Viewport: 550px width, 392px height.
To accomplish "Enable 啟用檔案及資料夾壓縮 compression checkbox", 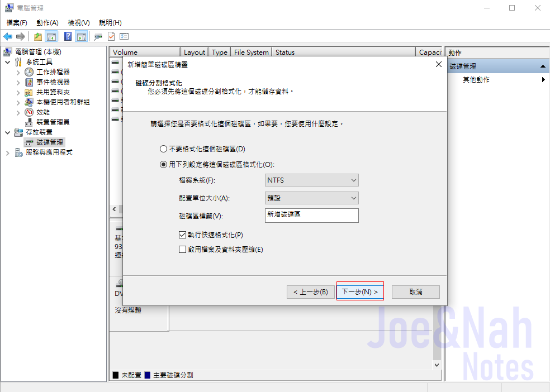I will tap(182, 250).
